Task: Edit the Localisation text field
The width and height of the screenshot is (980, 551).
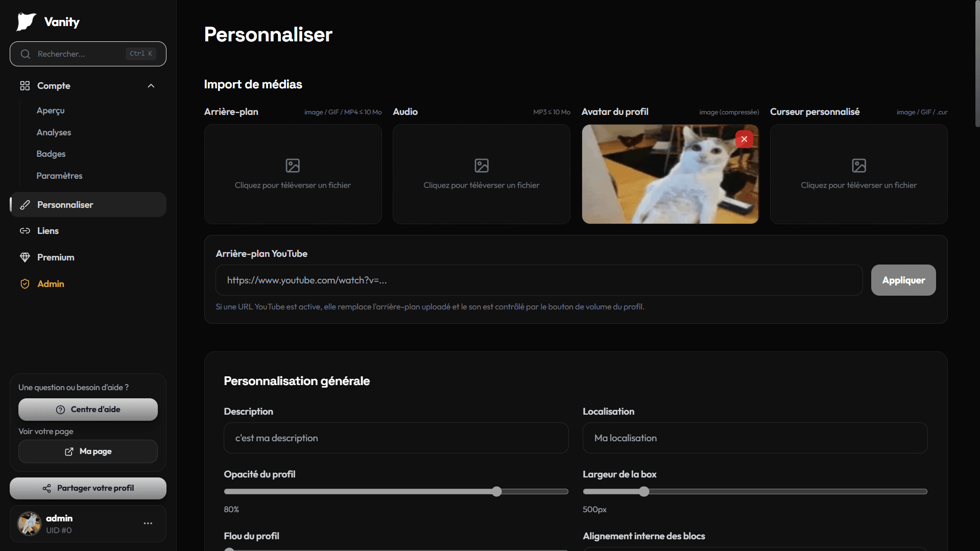Action: pyautogui.click(x=755, y=438)
